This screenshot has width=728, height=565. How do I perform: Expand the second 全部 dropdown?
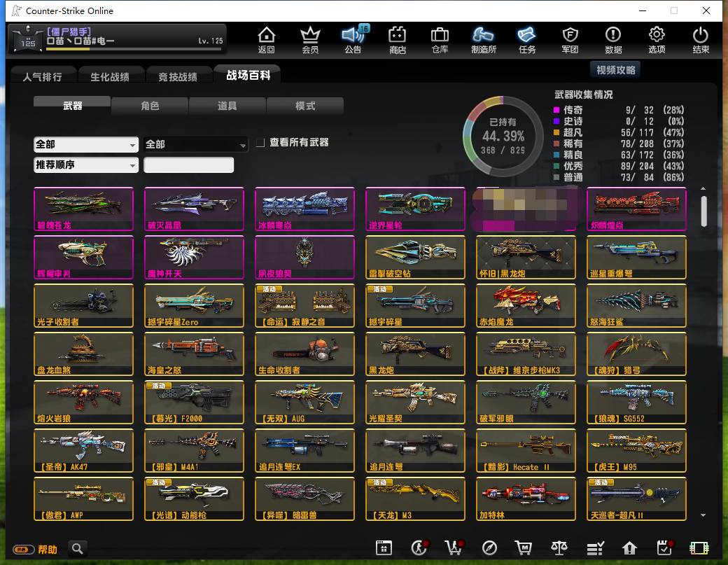pos(195,144)
